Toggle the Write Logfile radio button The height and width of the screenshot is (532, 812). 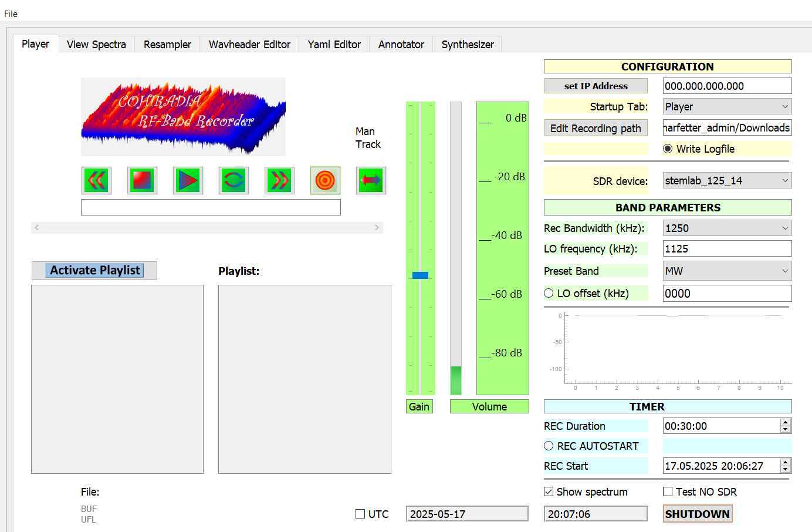668,149
